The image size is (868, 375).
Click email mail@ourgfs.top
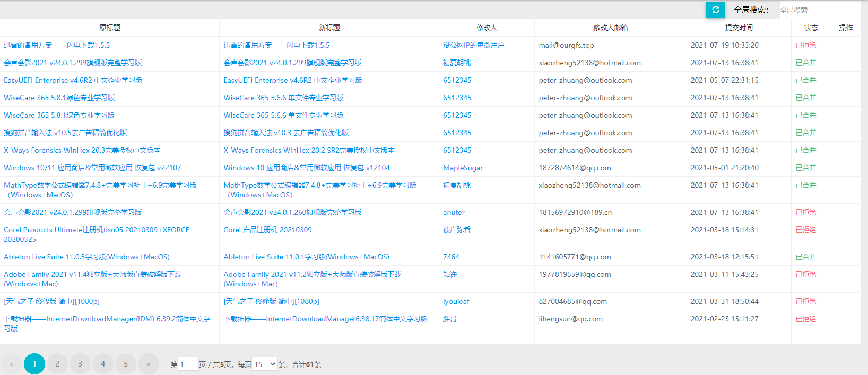[566, 45]
